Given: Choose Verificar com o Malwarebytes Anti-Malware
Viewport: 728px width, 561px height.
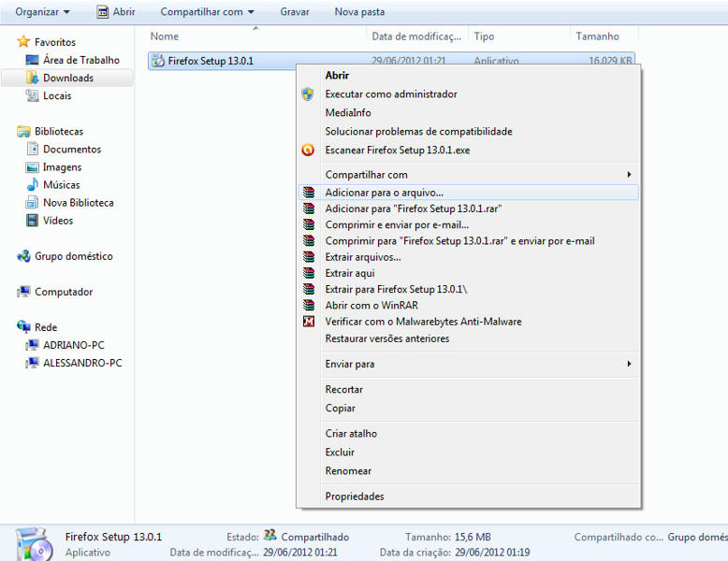Looking at the screenshot, I should coord(470,321).
